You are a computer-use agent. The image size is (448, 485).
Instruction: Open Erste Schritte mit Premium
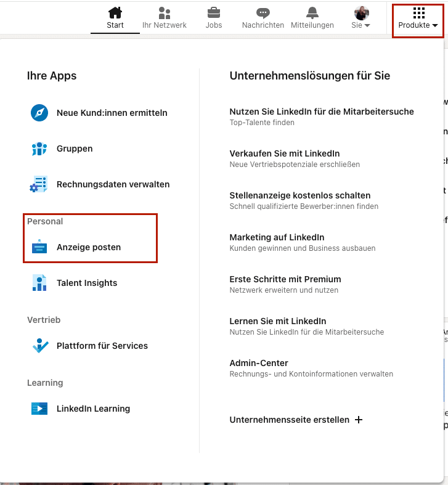click(x=285, y=279)
